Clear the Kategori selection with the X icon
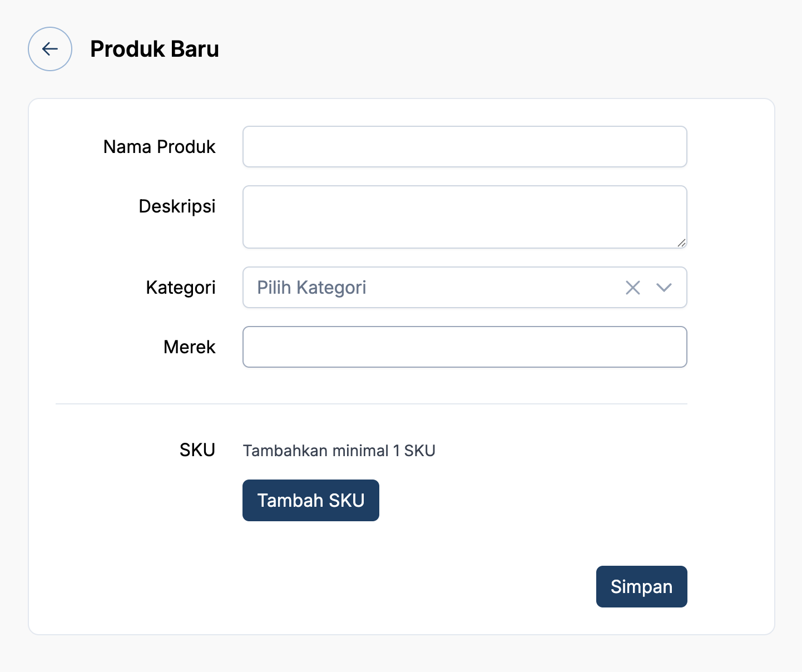The image size is (802, 672). pyautogui.click(x=633, y=288)
